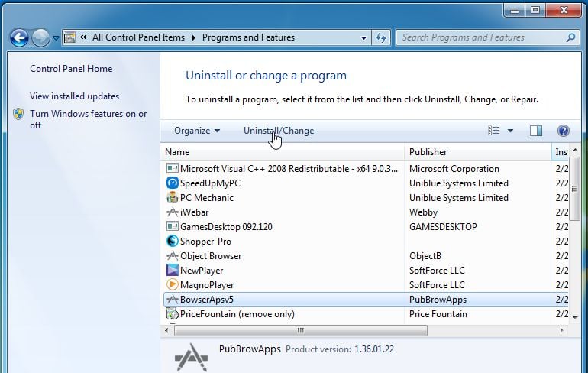Screen dimensions: 588x373
Task: Click the GAMESDESKTOP publisher cell
Action: 443,227
